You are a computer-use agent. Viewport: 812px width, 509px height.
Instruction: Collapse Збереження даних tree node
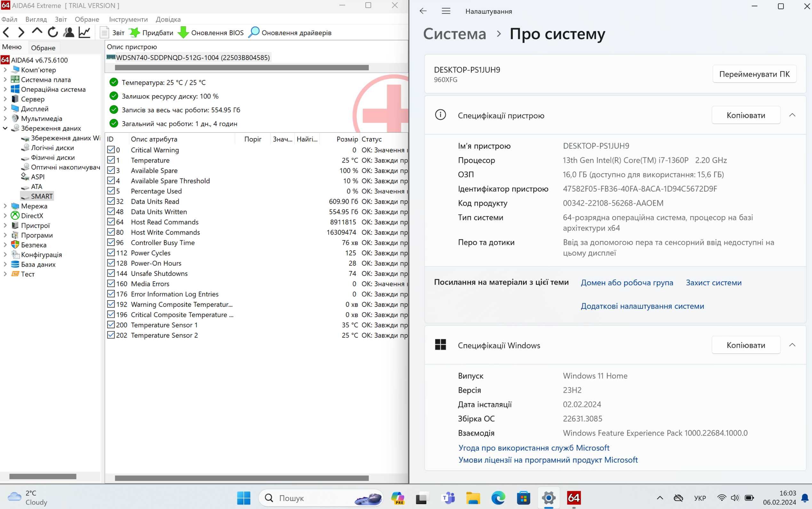click(x=5, y=128)
